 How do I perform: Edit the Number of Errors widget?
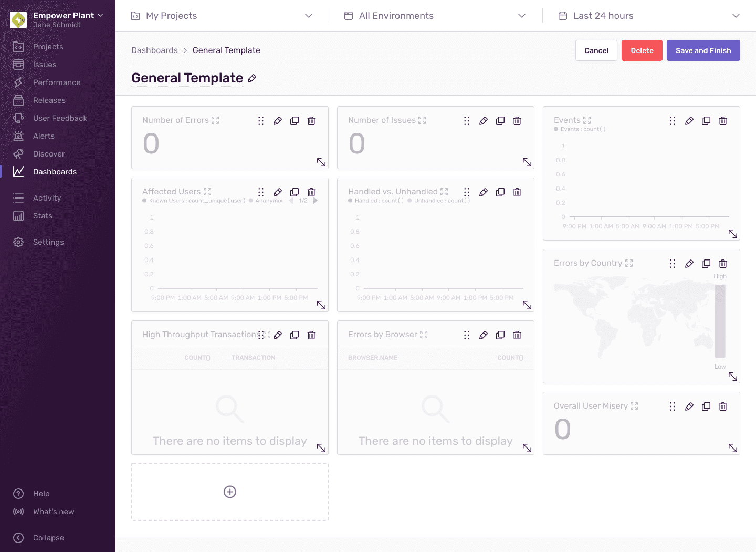pyautogui.click(x=278, y=121)
